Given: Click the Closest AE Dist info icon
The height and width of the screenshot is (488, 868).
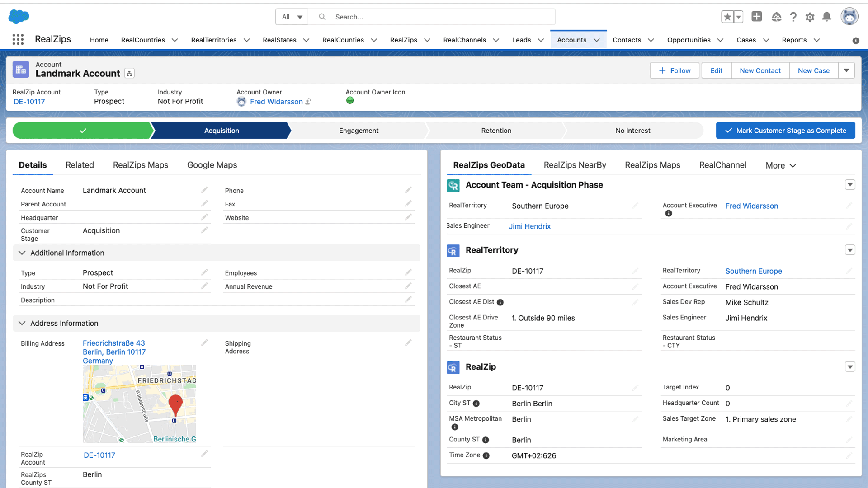Looking at the screenshot, I should (x=500, y=302).
